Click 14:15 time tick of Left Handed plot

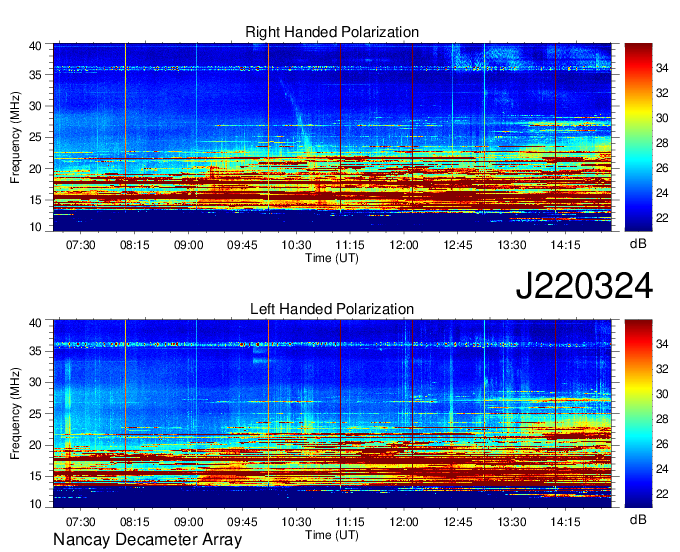point(566,521)
